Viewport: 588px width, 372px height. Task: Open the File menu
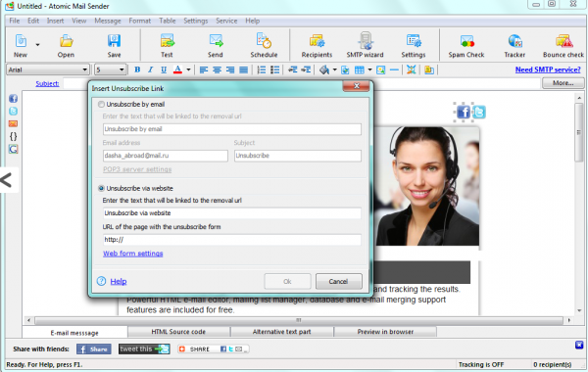coord(15,21)
